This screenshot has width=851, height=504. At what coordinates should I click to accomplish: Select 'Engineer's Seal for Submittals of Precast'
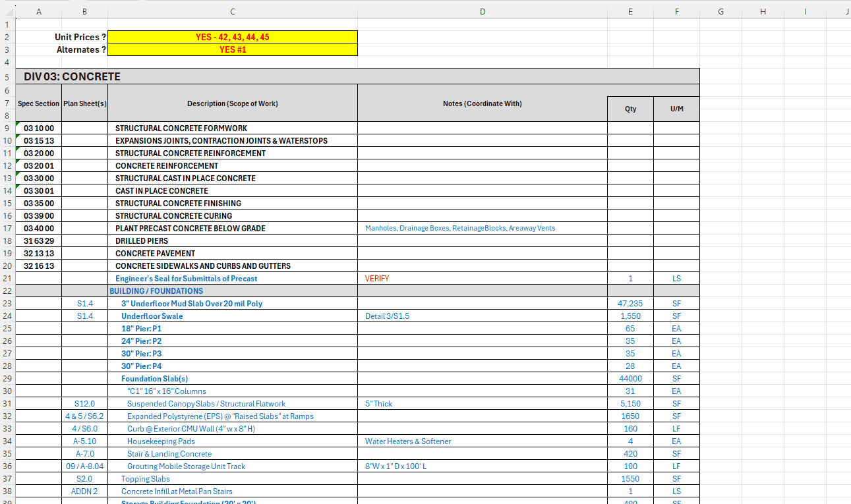click(233, 278)
